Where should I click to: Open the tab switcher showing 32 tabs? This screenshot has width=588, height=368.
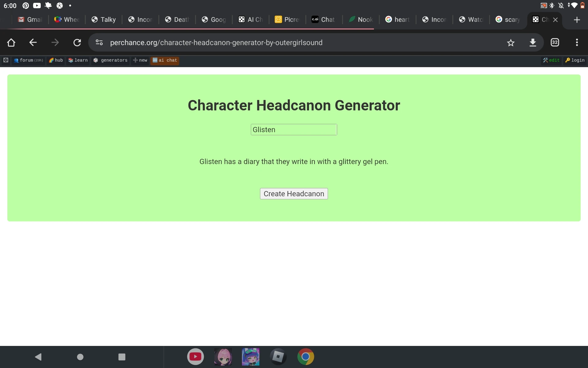(555, 43)
